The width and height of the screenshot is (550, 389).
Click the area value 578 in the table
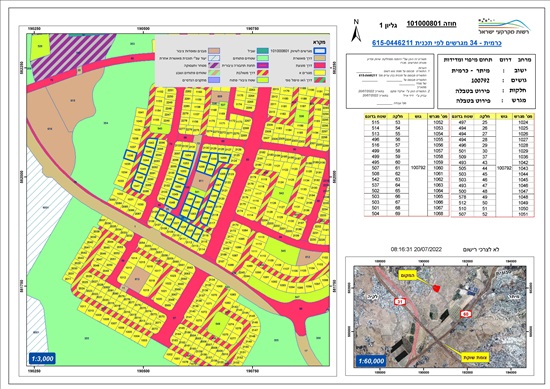[x=463, y=197]
